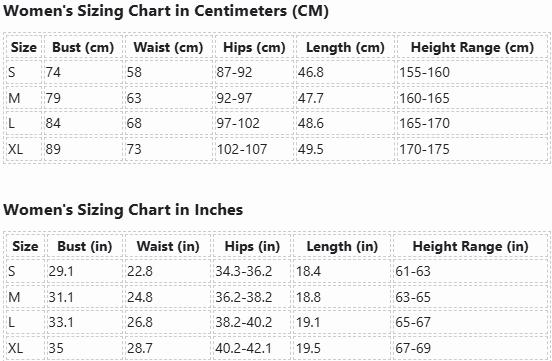Select the Waist (in) column header
552x361 pixels.
168,246
